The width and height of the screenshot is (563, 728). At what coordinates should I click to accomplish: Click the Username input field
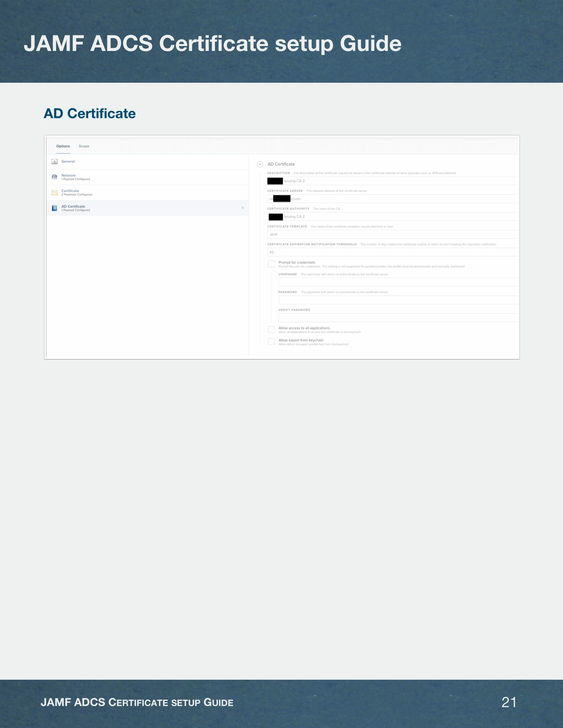click(x=398, y=282)
